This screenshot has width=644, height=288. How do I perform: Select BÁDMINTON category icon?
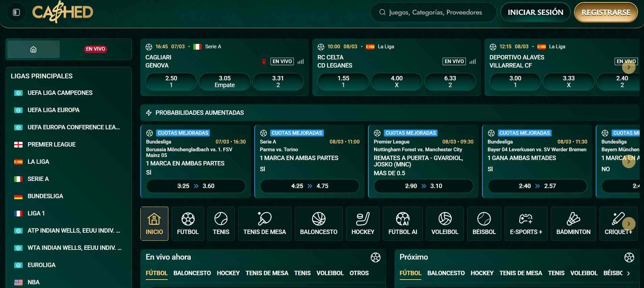[x=573, y=224]
